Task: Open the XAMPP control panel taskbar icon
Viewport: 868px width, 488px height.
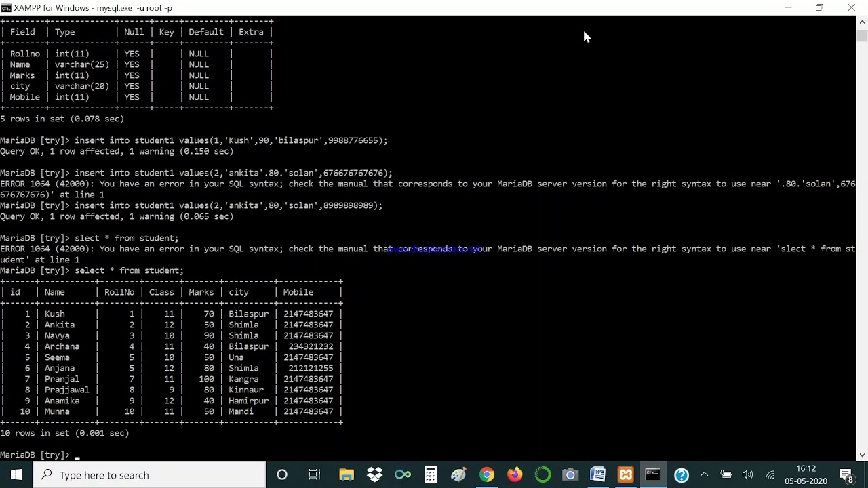Action: [626, 474]
